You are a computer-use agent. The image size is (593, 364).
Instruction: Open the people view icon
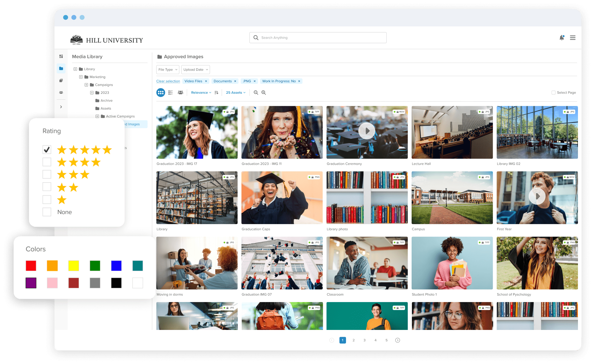tap(181, 93)
